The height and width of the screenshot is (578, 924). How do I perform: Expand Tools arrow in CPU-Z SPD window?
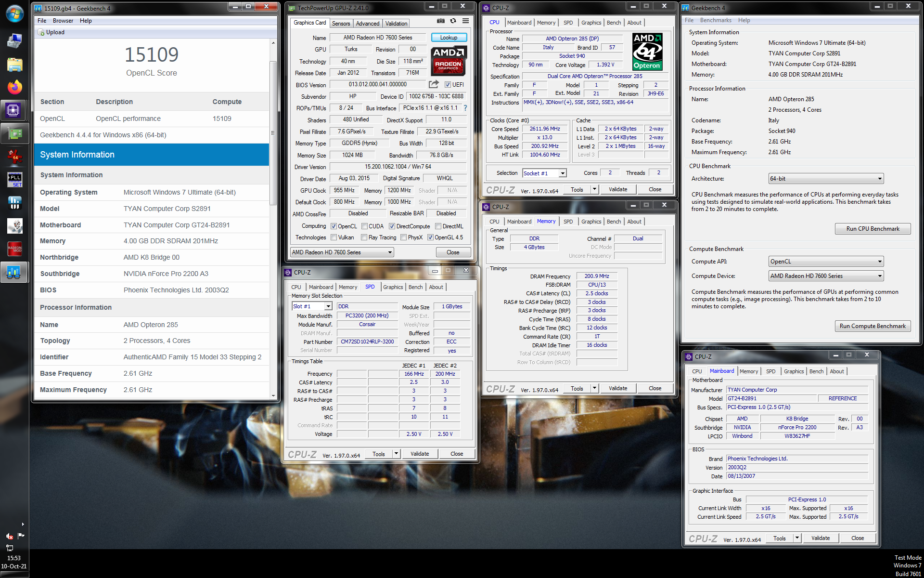(396, 454)
